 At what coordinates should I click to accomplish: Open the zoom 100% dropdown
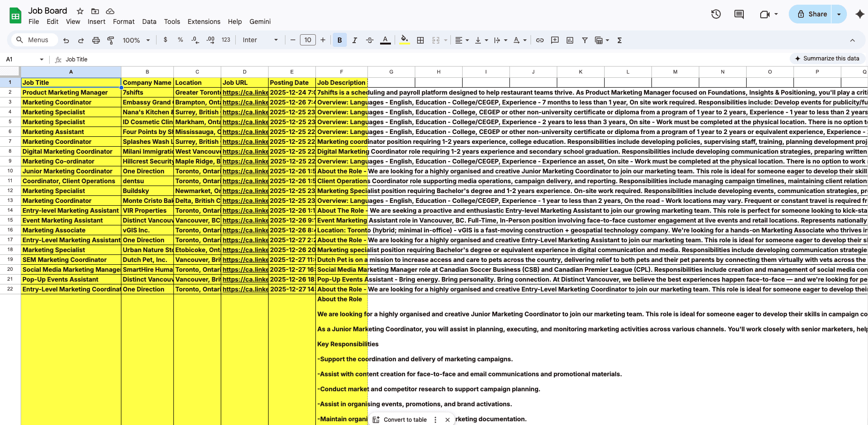click(x=136, y=40)
